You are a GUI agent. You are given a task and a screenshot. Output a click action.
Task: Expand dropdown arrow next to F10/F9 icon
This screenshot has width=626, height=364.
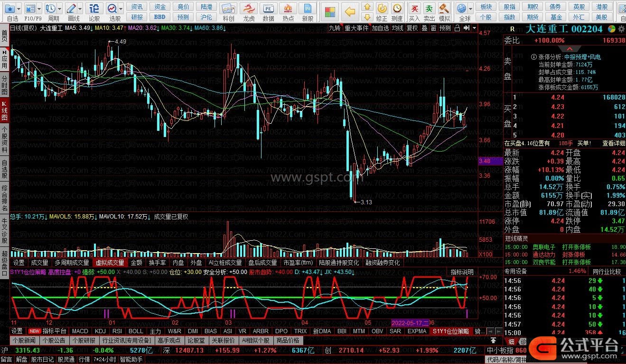(39, 9)
